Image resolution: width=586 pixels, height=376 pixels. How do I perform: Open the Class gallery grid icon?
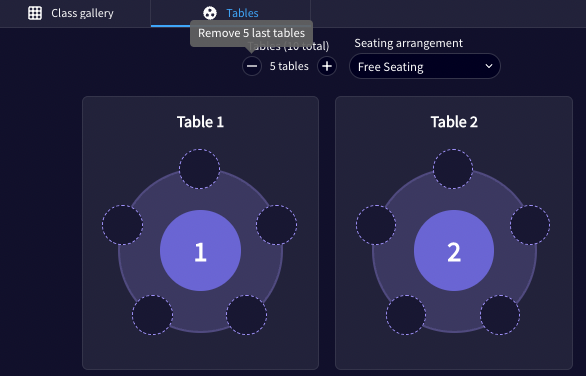click(x=35, y=13)
